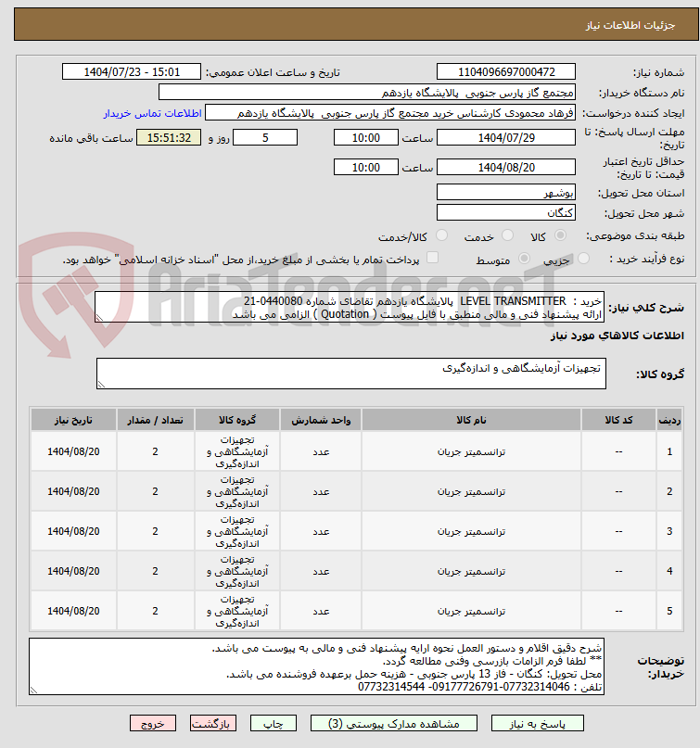Click the remaining time field 15:51:32
The image size is (700, 748).
(169, 138)
